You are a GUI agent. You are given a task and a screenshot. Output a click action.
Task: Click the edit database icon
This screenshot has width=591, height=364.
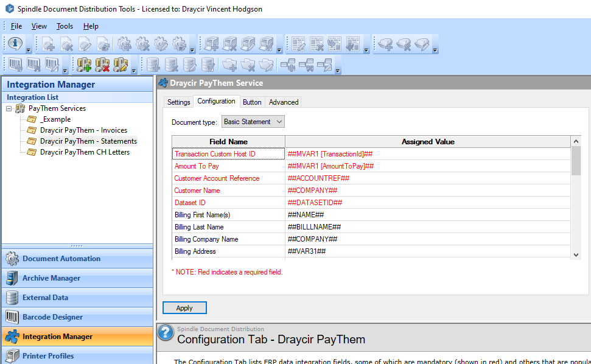(189, 65)
